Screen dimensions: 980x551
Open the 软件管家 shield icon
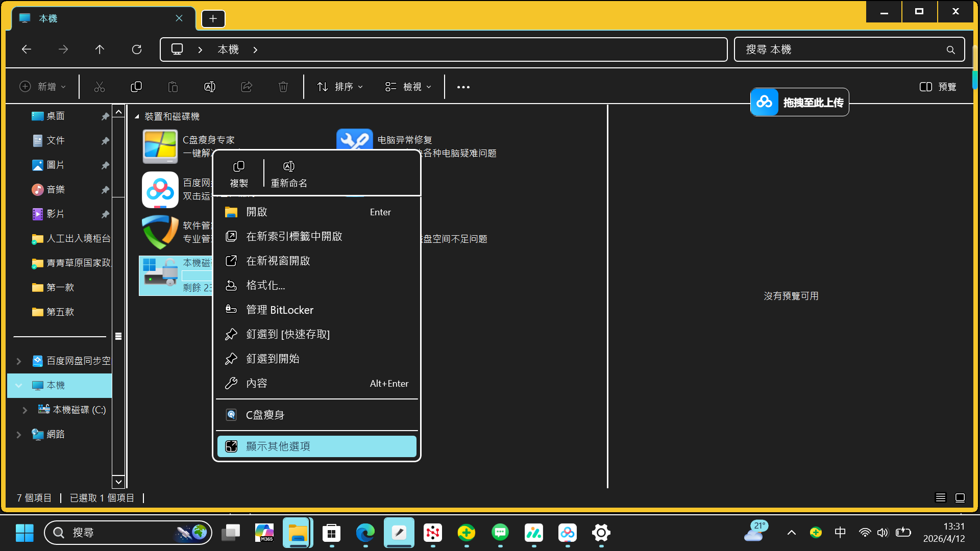pos(160,232)
